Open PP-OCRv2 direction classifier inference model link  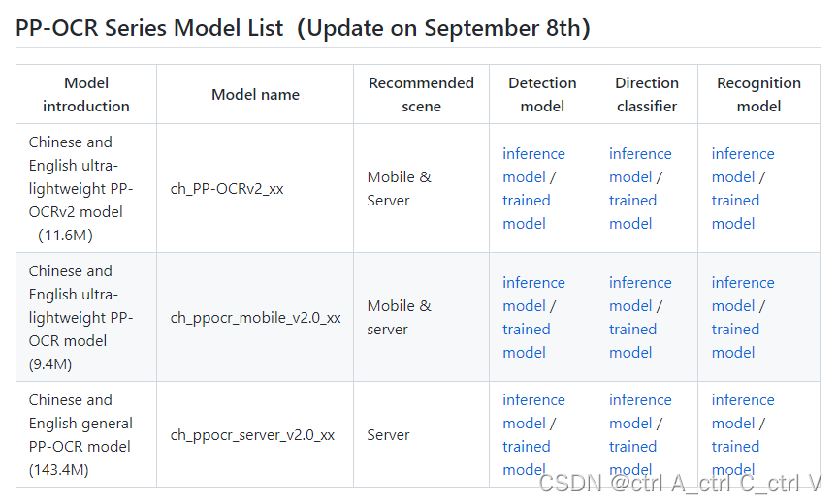[640, 166]
